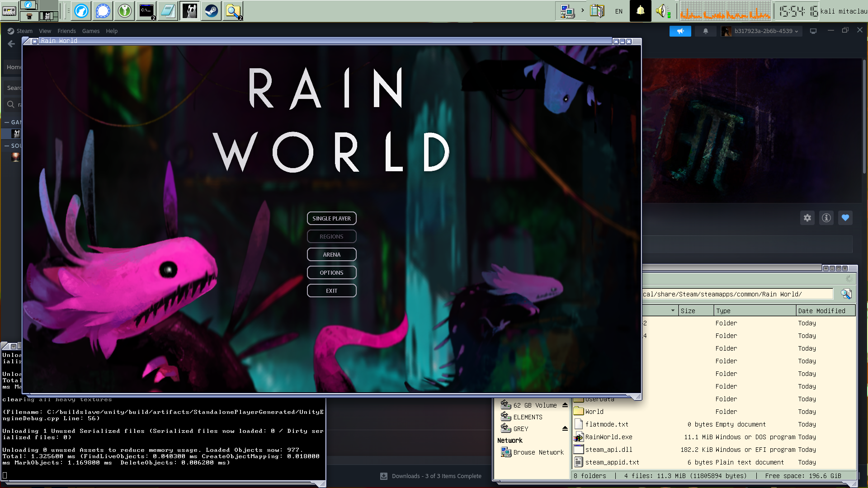Screen dimensions: 868x488
Task: Click the Steam logo taskbar icon
Action: [211, 11]
